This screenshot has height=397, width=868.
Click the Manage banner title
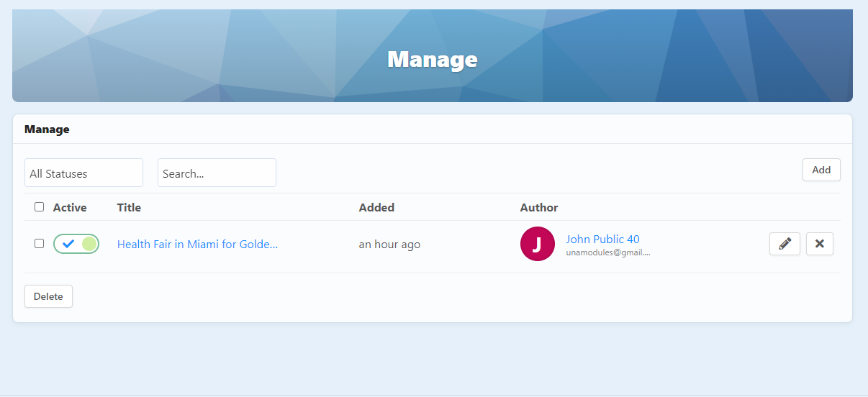(432, 59)
